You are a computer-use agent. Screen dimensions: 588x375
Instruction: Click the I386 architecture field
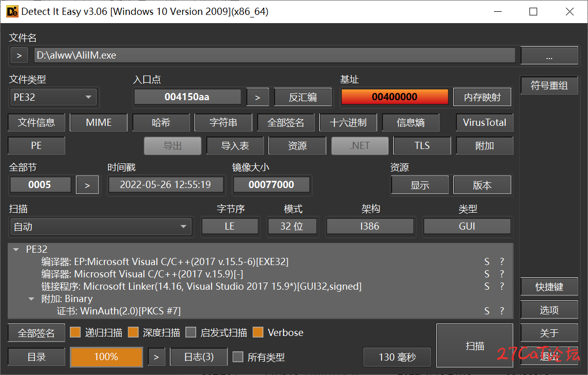click(x=370, y=227)
